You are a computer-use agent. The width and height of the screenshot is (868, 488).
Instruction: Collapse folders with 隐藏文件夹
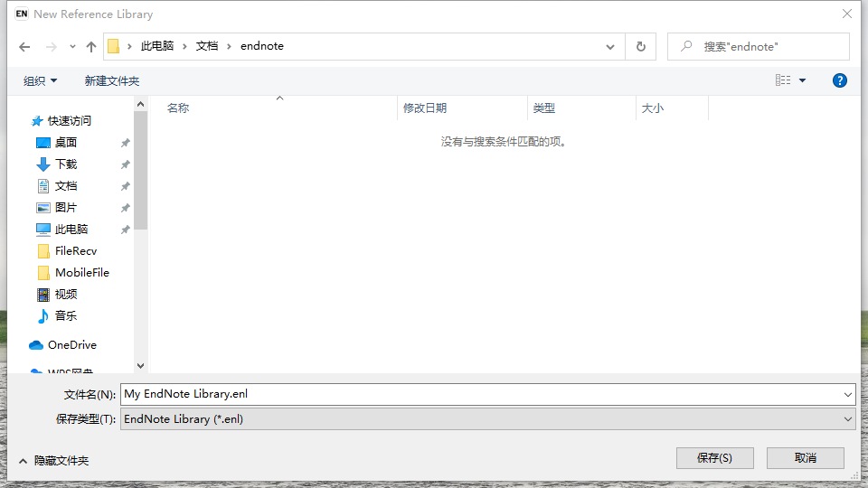tap(54, 460)
